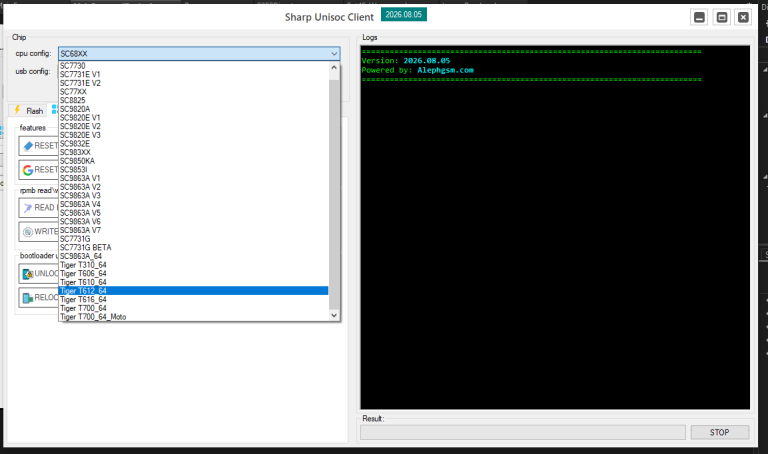Select the SC7731G entry
This screenshot has height=454, width=768.
[193, 239]
